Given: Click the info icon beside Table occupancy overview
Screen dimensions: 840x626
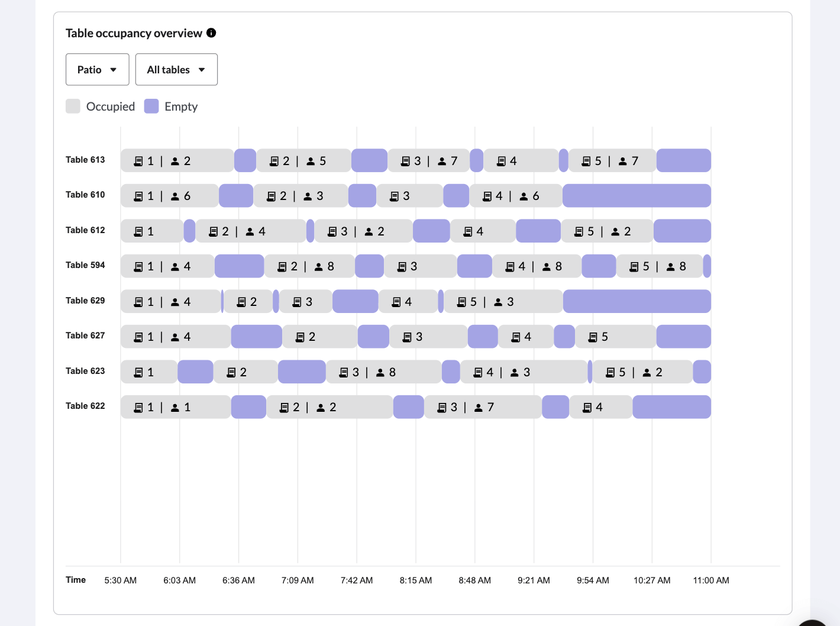Looking at the screenshot, I should click(x=211, y=33).
